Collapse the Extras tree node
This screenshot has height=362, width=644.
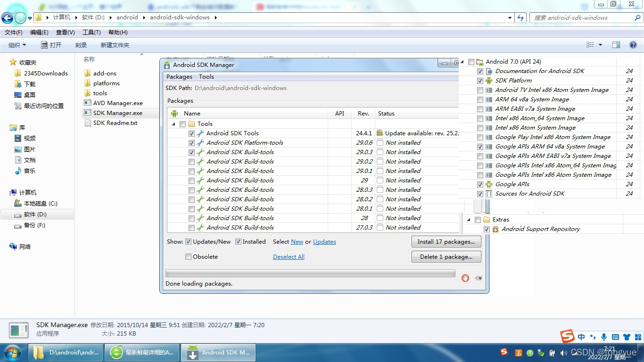coord(469,220)
